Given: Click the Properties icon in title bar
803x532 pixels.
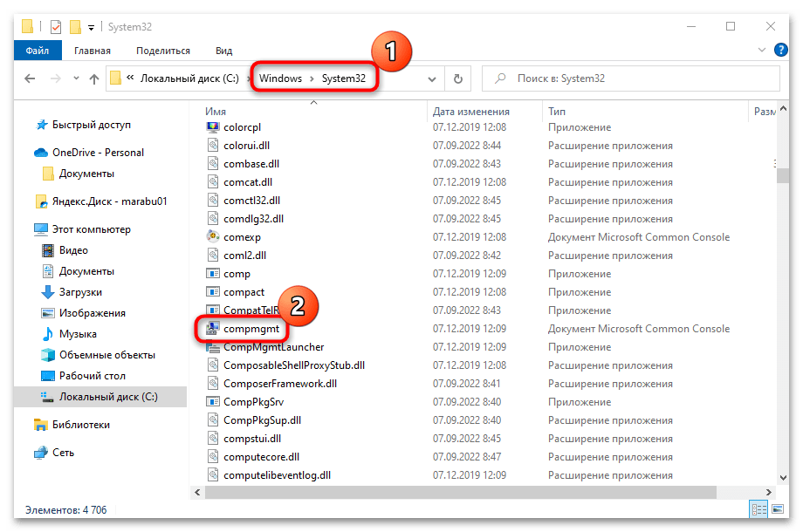Looking at the screenshot, I should point(54,27).
